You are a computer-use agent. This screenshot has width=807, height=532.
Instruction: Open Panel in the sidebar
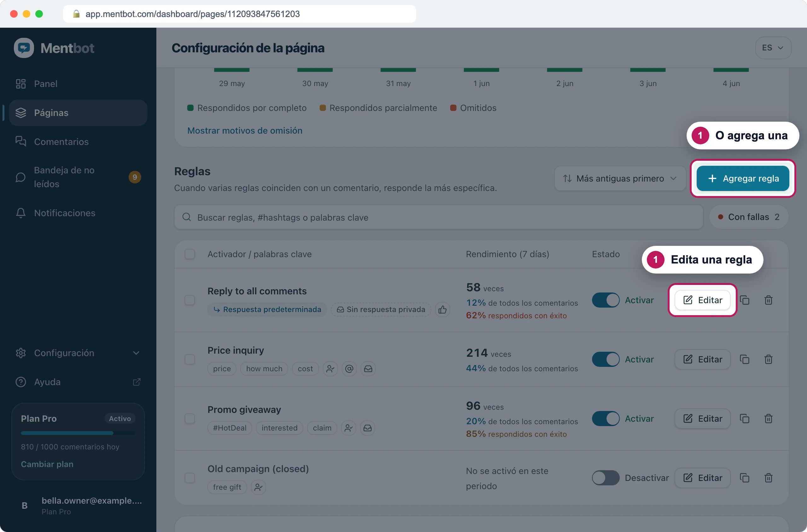coord(78,84)
